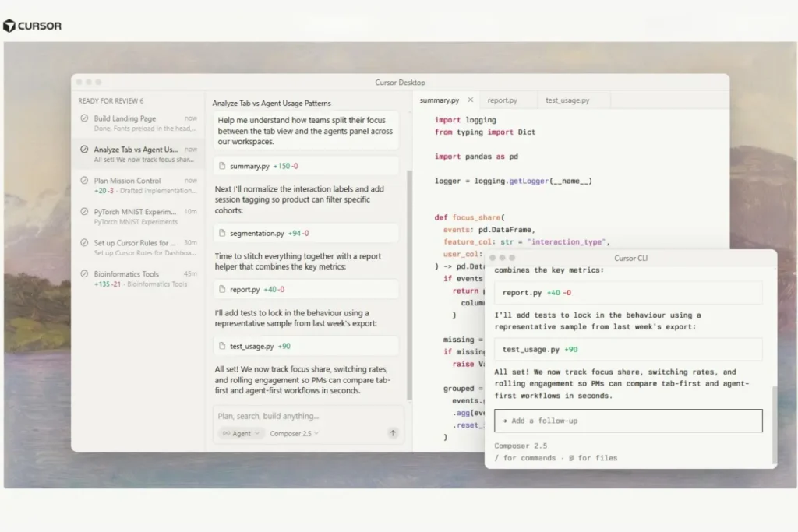Open the Set up Cursor Rules for ... task
The width and height of the screenshot is (798, 532).
pyautogui.click(x=137, y=247)
